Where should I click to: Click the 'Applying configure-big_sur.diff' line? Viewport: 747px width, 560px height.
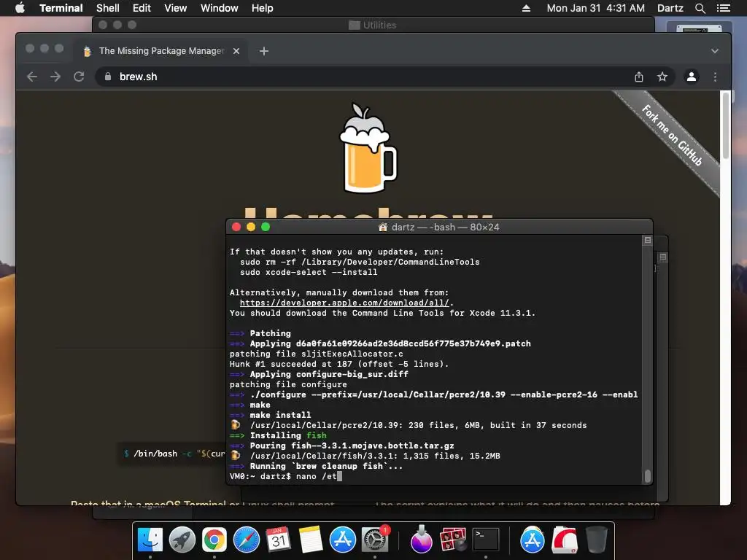tap(320, 374)
